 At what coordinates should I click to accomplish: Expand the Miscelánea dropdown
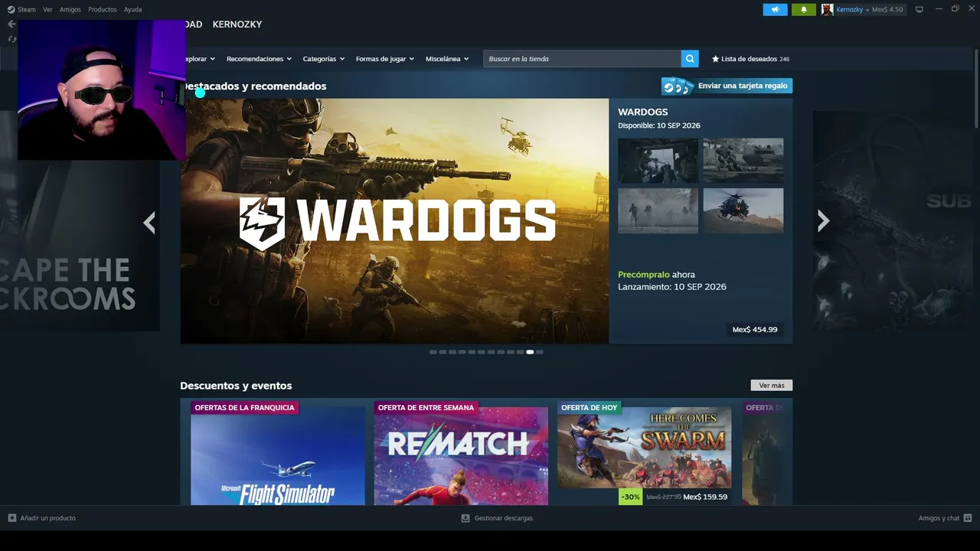[x=447, y=59]
